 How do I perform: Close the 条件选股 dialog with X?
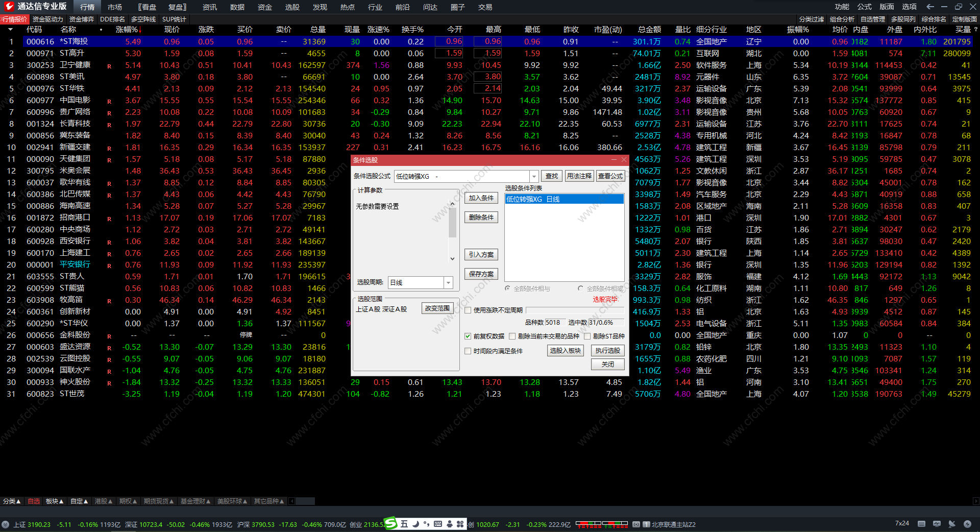(x=624, y=160)
